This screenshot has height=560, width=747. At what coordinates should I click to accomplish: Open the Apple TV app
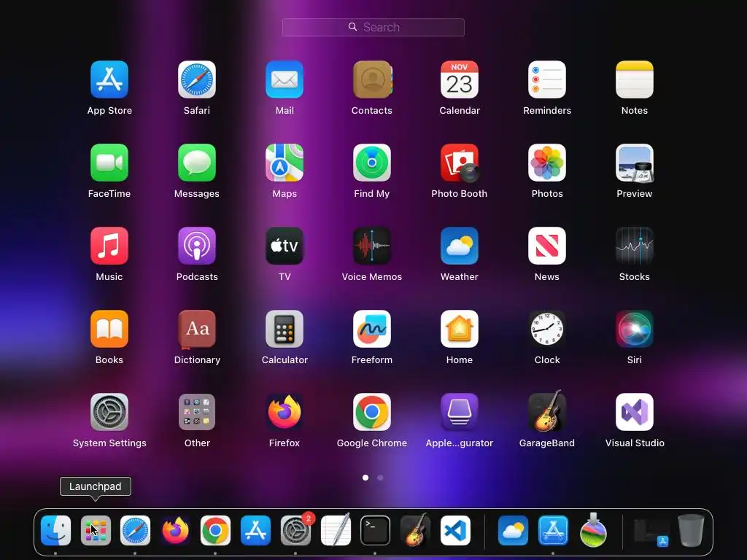click(285, 246)
